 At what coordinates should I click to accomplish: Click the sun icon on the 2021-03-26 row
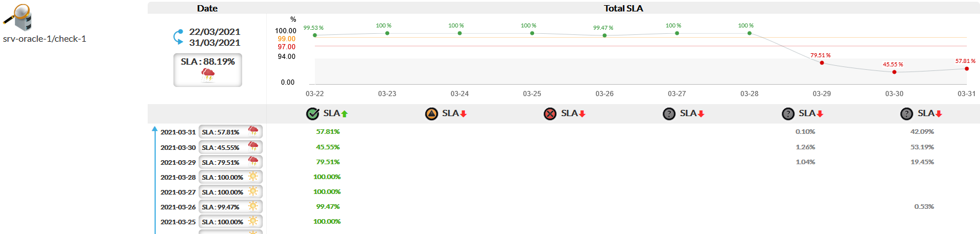click(253, 207)
